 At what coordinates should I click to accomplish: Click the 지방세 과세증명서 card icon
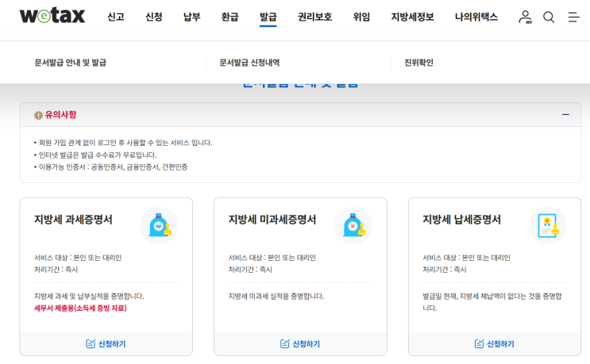coord(159,226)
